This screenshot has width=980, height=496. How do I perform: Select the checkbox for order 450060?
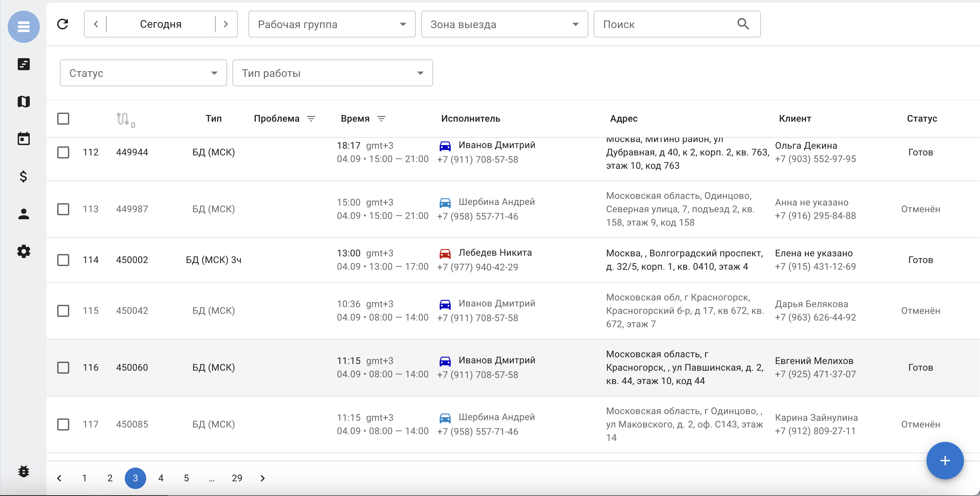pos(63,368)
